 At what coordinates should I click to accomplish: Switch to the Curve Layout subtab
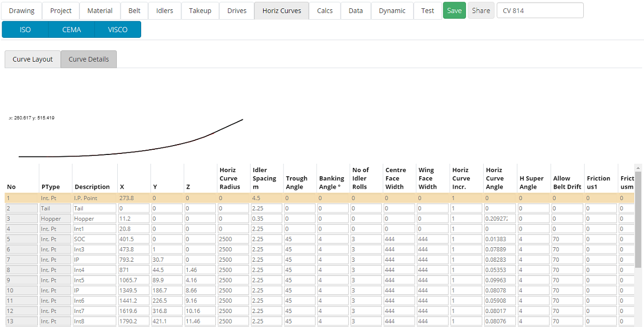point(33,59)
